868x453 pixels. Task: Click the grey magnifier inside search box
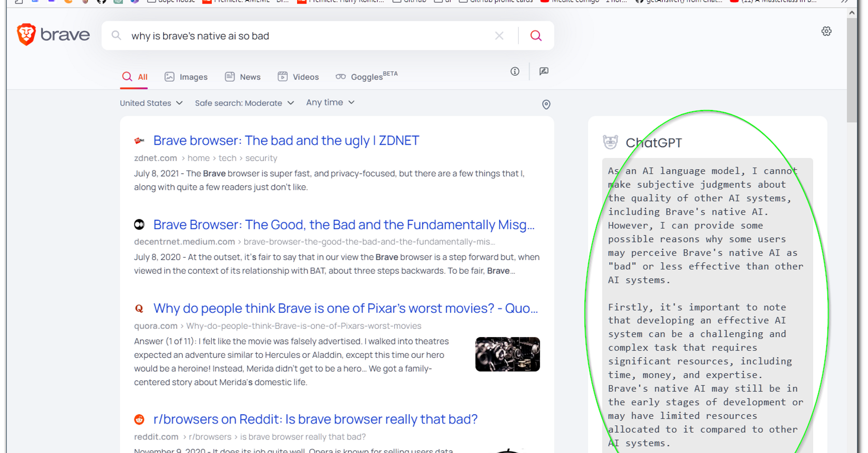(116, 35)
